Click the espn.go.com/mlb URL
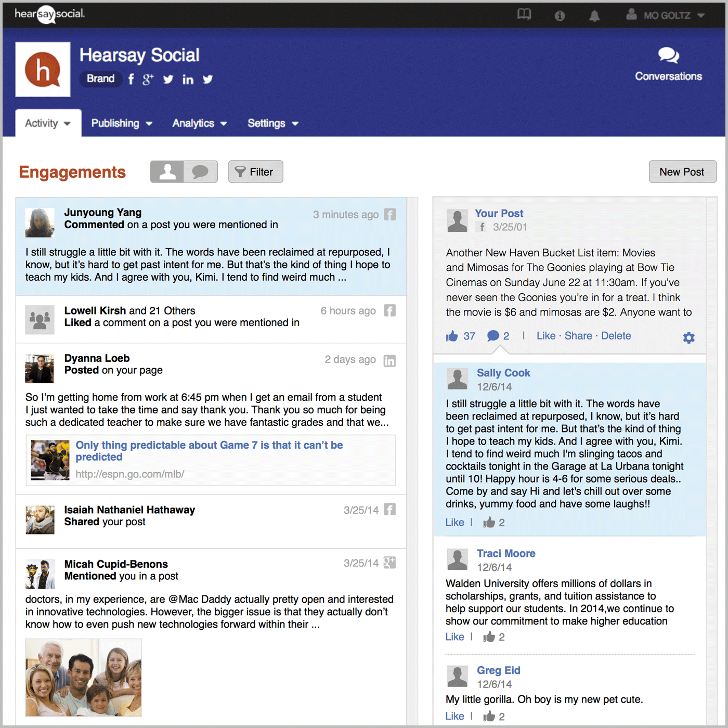Viewport: 728px width, 728px height. pyautogui.click(x=130, y=474)
